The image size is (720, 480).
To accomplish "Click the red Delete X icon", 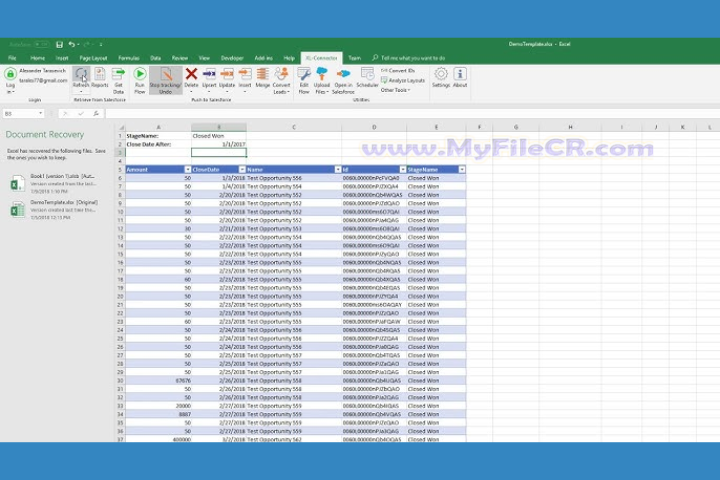I will point(191,73).
